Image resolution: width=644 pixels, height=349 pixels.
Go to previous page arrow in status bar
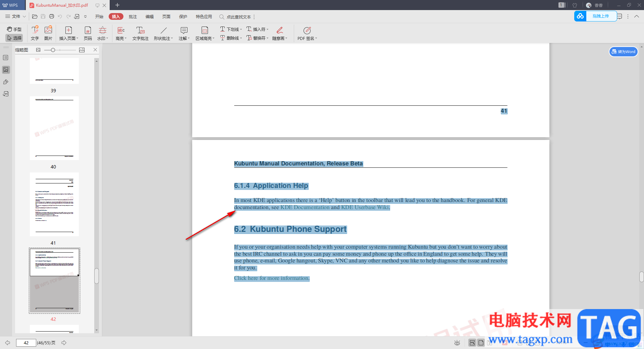pos(7,343)
